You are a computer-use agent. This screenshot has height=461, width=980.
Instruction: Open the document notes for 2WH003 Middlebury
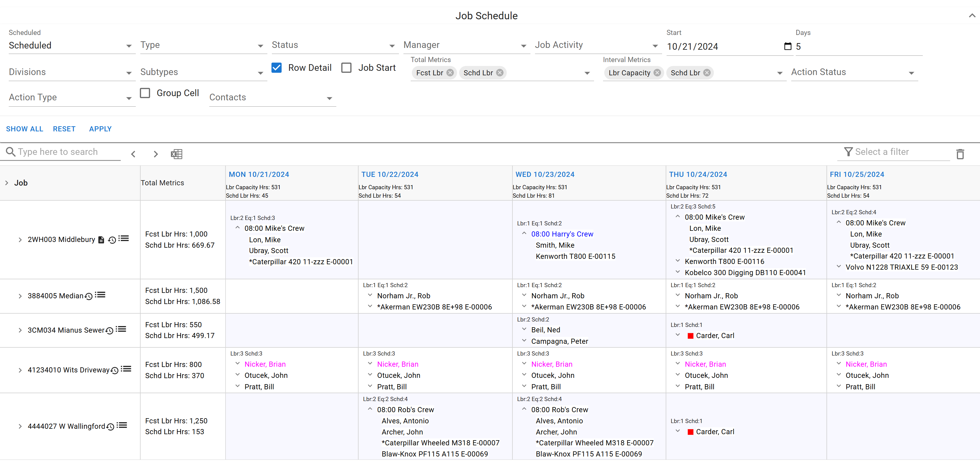click(x=101, y=240)
